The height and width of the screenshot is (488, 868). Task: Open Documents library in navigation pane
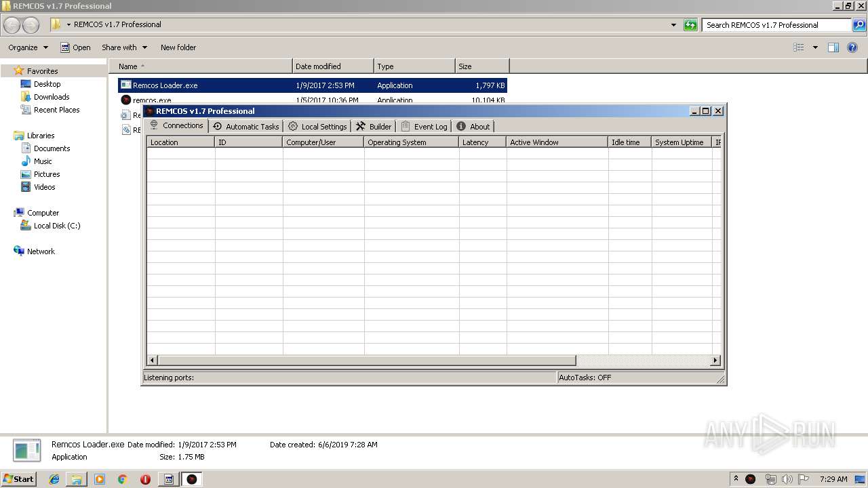52,148
